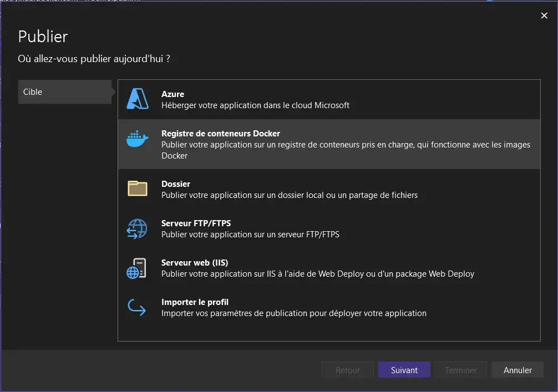Close the Publier dialog with X
The height and width of the screenshot is (392, 558).
(544, 16)
